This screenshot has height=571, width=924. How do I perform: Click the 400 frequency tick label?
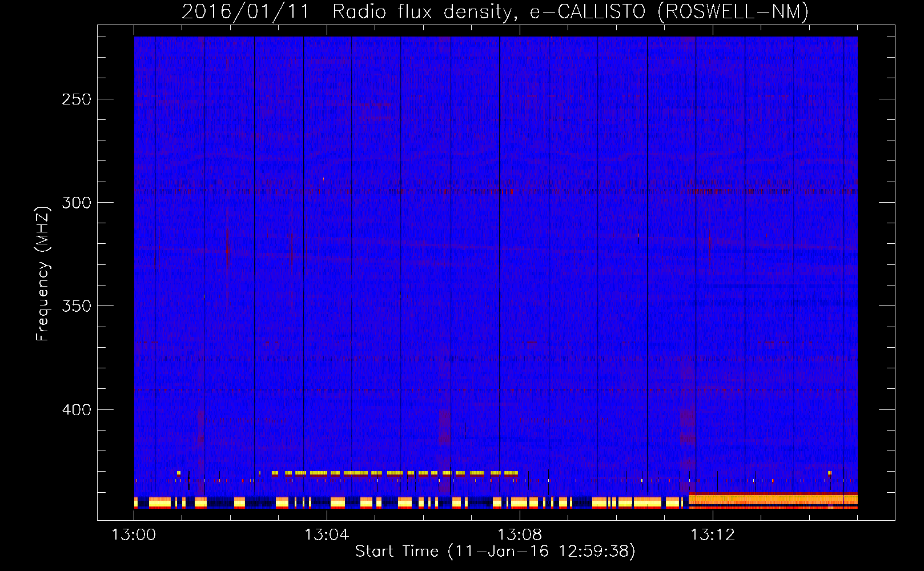tap(77, 410)
